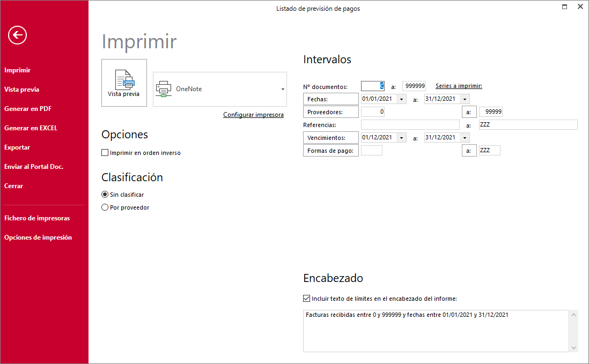The width and height of the screenshot is (589, 364).
Task: Open Opciones de impresión
Action: click(x=38, y=237)
